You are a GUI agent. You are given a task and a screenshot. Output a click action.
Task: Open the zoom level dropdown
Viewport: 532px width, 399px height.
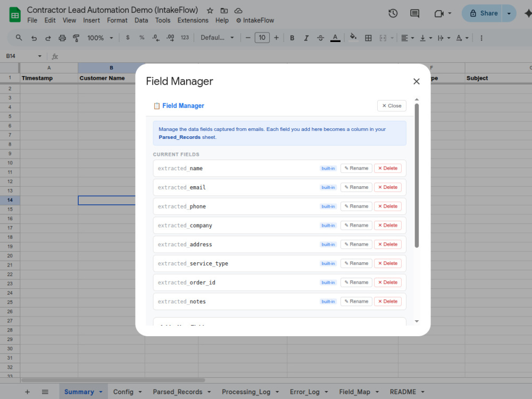(100, 38)
